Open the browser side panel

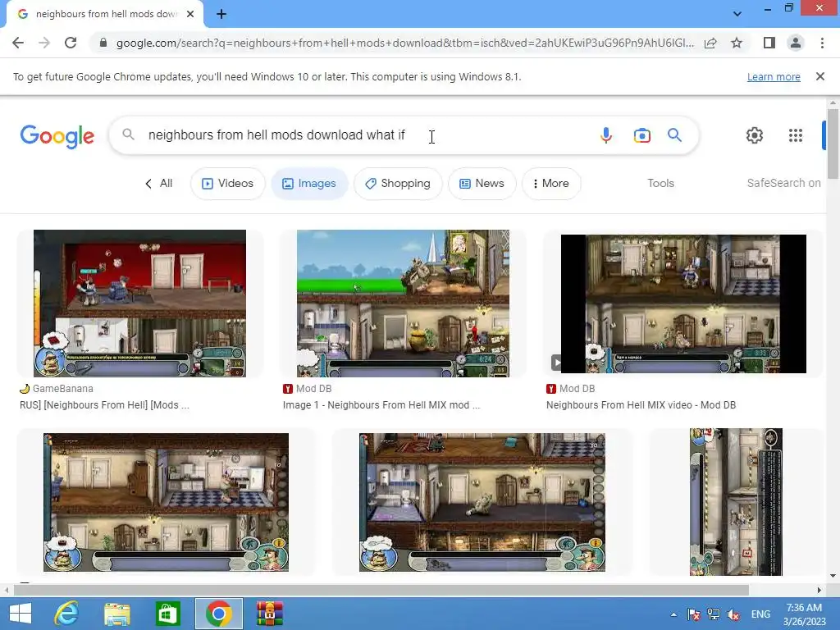[769, 43]
